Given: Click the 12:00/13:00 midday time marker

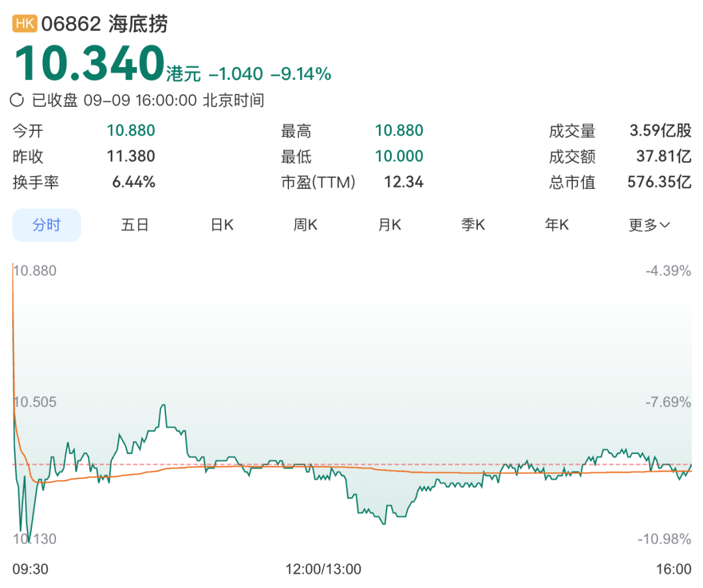Looking at the screenshot, I should (324, 569).
